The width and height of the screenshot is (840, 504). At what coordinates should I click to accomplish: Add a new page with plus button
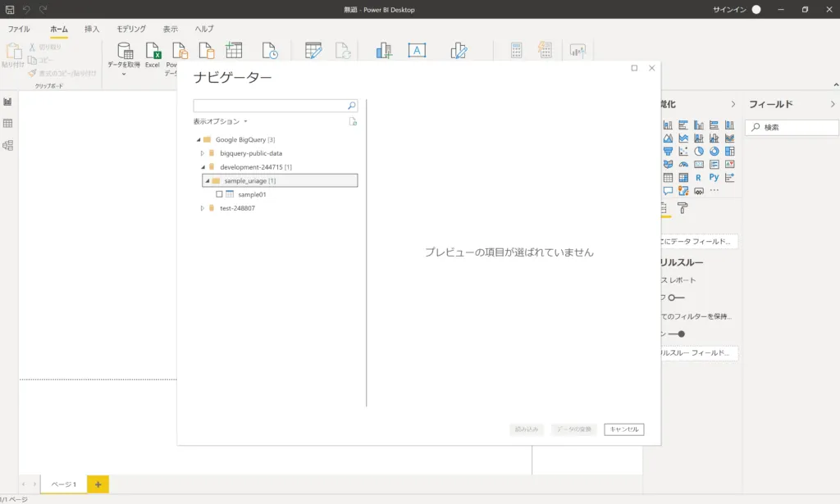pyautogui.click(x=98, y=484)
